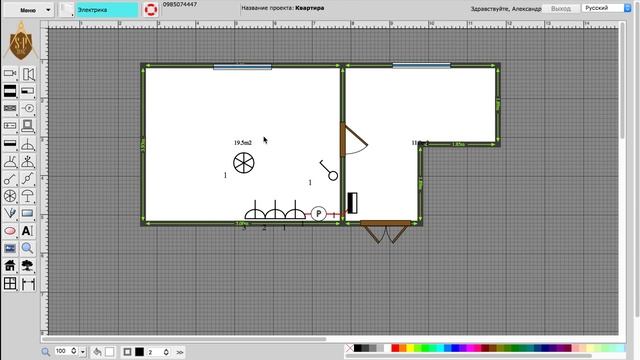This screenshot has height=360, width=640.
Task: Click the company logo emblem
Action: click(21, 42)
